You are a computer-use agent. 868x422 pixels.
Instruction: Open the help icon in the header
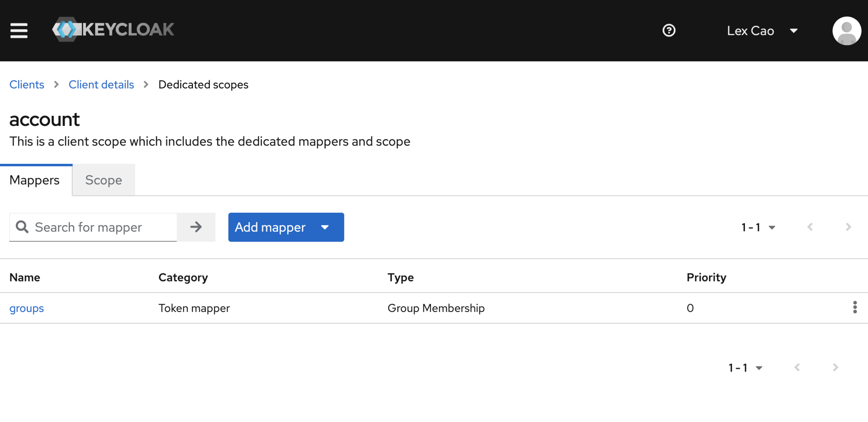[669, 30]
